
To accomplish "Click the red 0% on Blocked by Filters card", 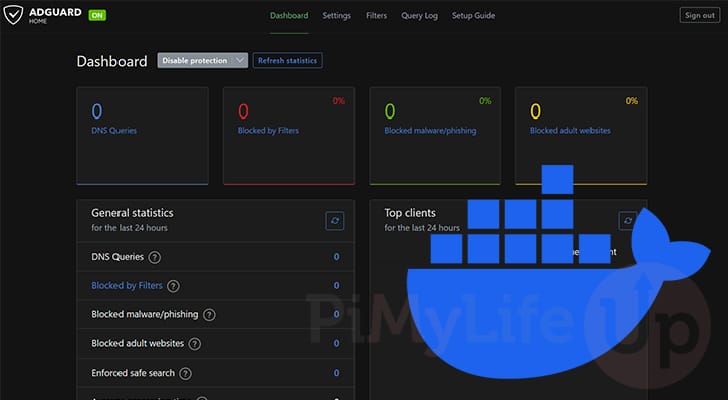I will click(338, 101).
